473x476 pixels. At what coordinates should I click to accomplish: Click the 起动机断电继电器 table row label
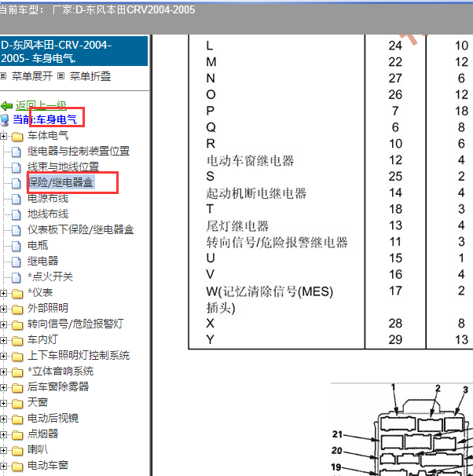pyautogui.click(x=256, y=193)
